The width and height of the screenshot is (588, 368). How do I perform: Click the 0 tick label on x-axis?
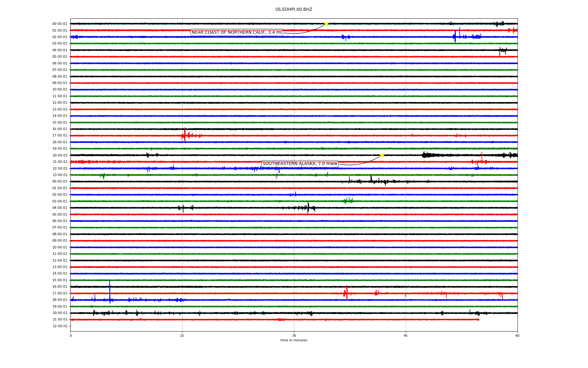(71, 335)
